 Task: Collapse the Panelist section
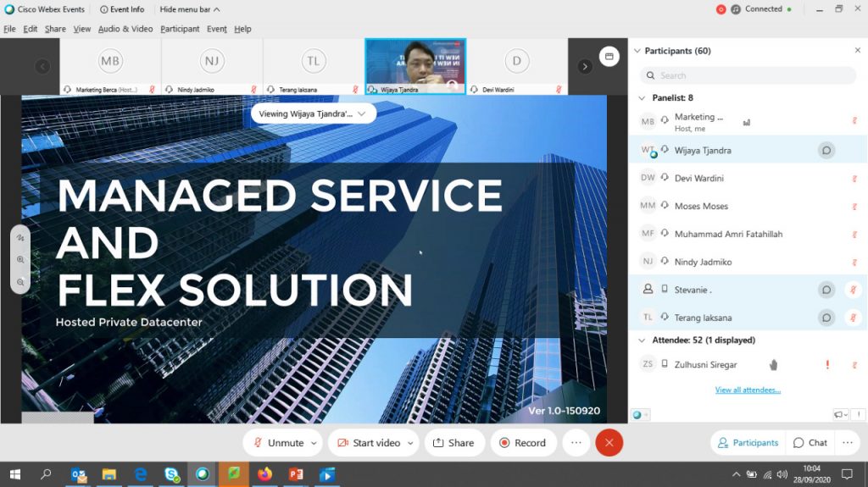click(642, 97)
